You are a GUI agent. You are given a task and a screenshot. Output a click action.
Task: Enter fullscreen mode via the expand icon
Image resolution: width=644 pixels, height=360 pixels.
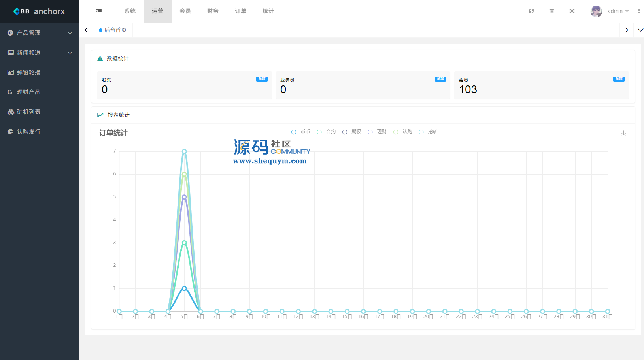572,11
